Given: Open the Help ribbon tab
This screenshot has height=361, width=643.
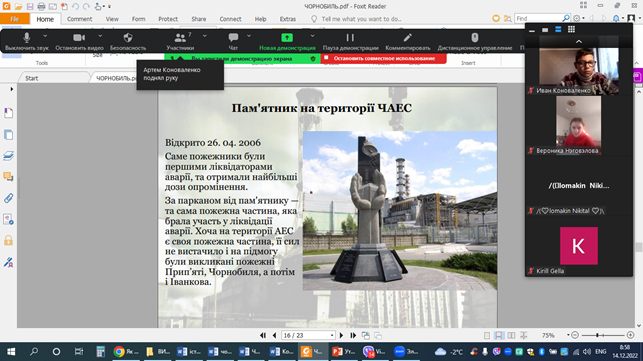Looking at the screenshot, I should (x=260, y=19).
